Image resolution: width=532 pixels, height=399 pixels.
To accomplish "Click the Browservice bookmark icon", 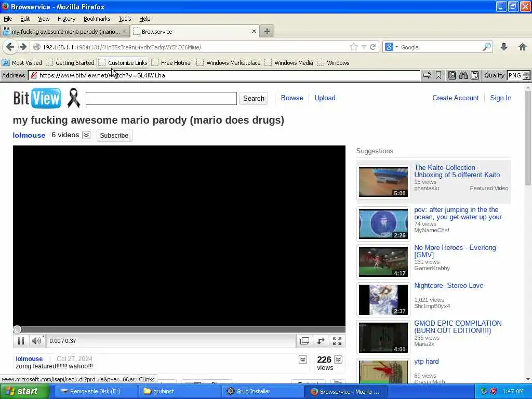I will point(438,75).
